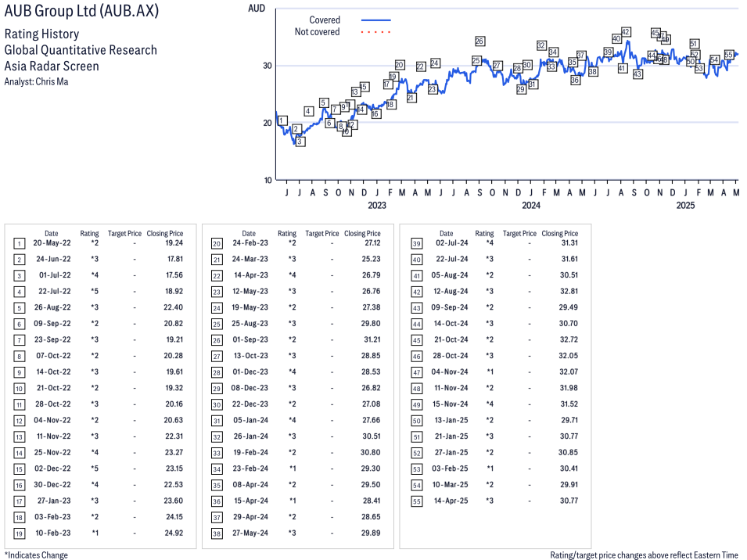This screenshot has width=747, height=560.
Task: Select the *1 rating in the 15-Apr-24 row
Action: tap(293, 501)
